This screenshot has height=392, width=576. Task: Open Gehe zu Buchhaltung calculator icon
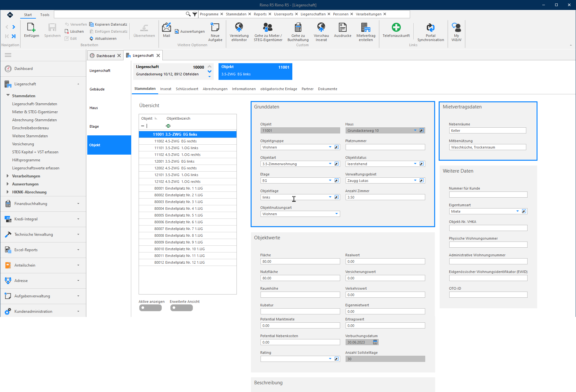[x=298, y=28]
